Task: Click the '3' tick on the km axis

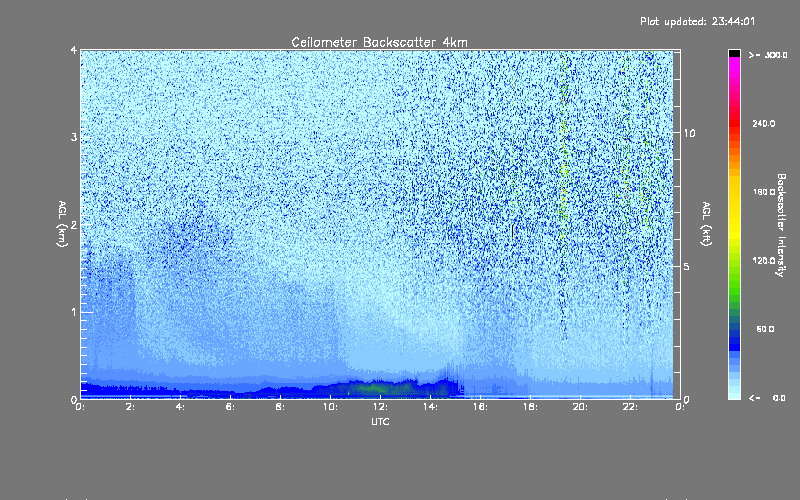Action: 74,138
